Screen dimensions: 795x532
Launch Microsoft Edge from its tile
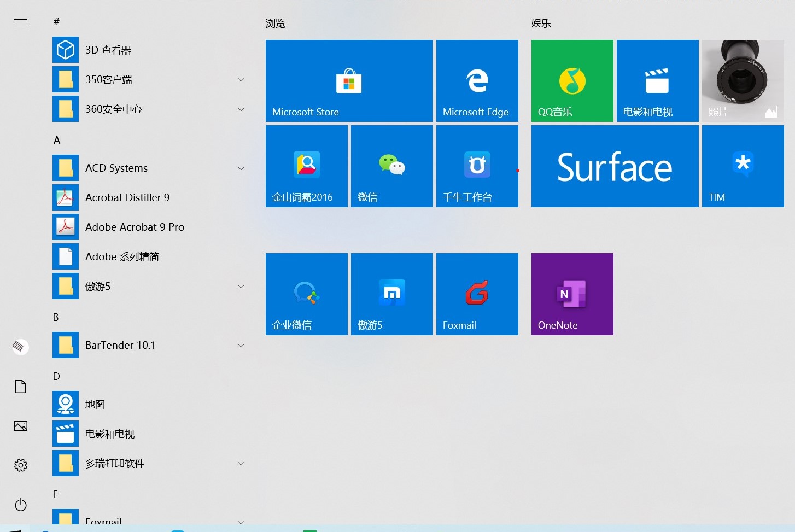476,80
